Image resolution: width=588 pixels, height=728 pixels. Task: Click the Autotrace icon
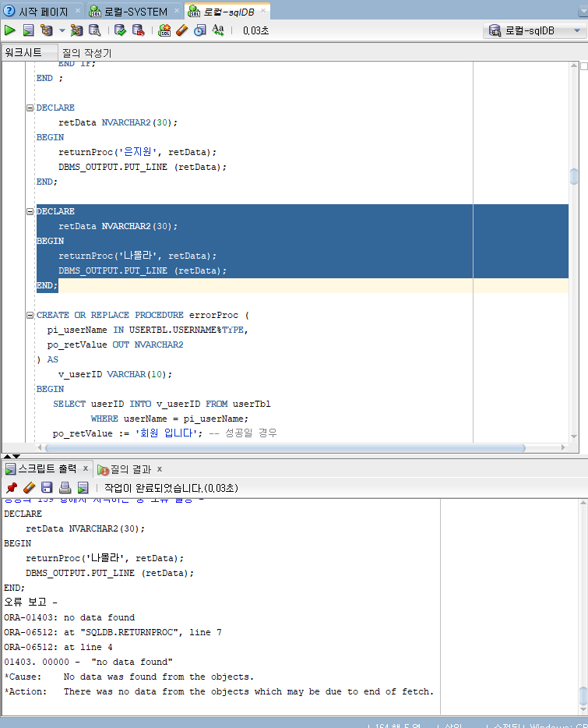click(x=76, y=30)
